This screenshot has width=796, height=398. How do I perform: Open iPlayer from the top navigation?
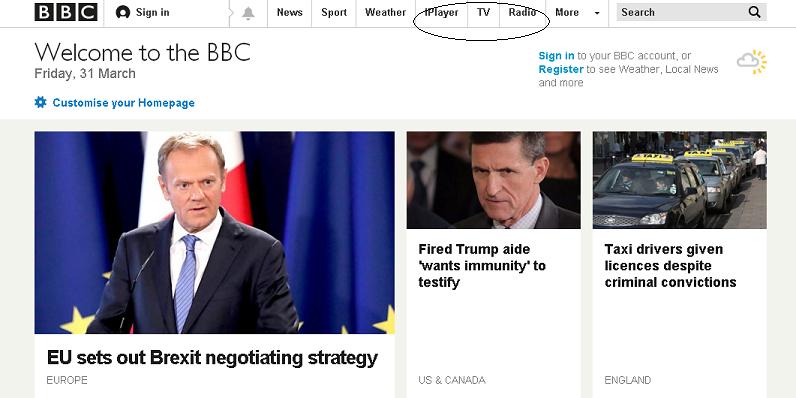(441, 12)
